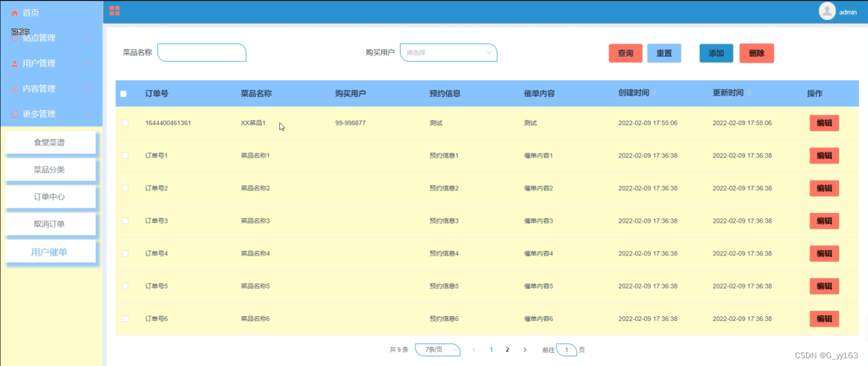Go to page 2 in pagination
Screen dimensions: 868x366
tap(507, 350)
